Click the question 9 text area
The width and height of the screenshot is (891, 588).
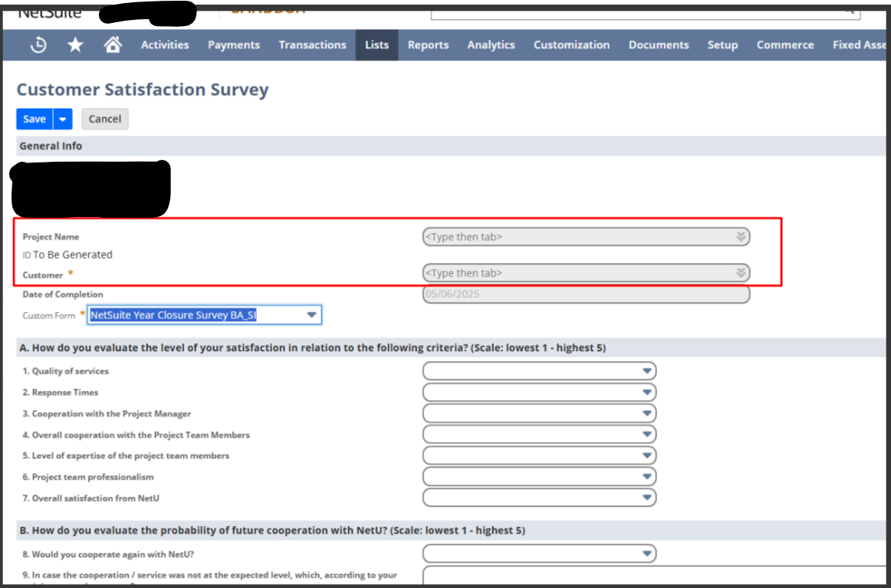[x=656, y=574]
